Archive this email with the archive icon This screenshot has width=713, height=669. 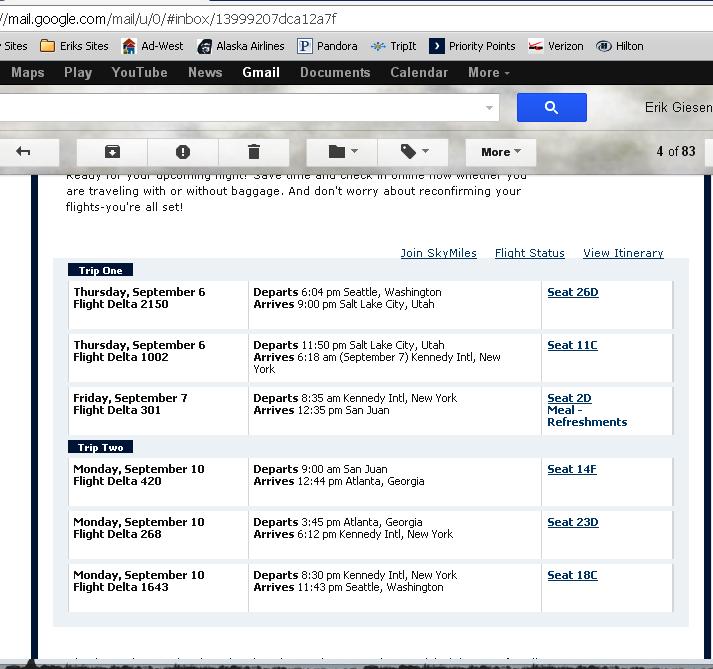click(112, 152)
